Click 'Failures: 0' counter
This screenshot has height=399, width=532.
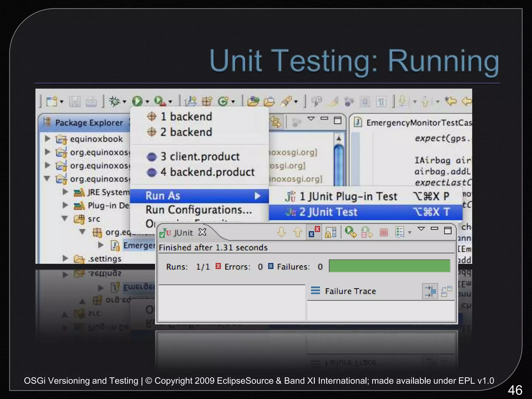point(295,267)
